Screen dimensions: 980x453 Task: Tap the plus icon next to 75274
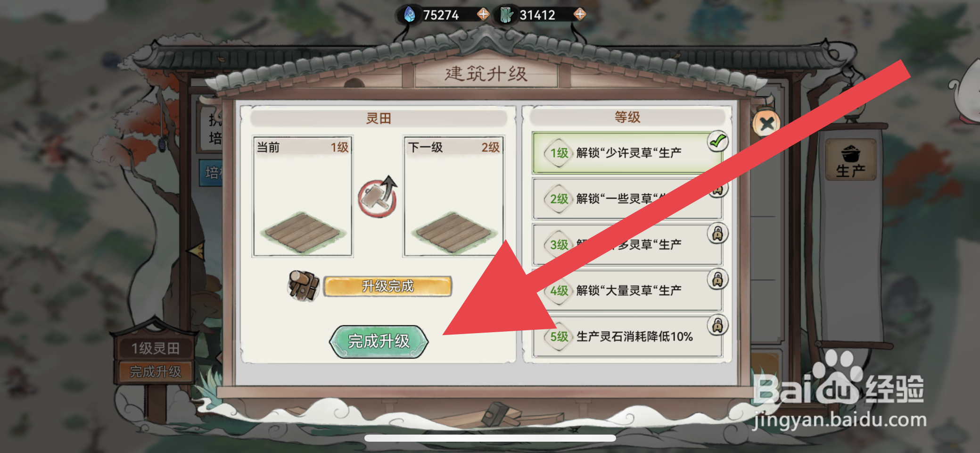(x=483, y=14)
